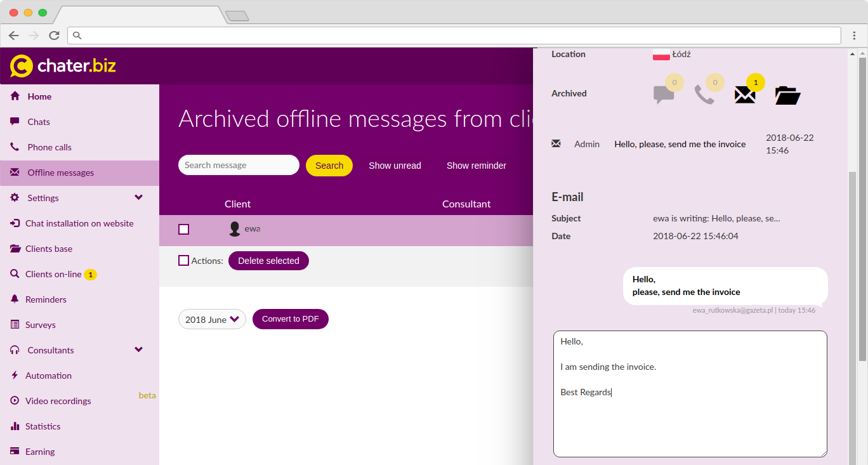Click the chater.biz logo
Viewport: 868px width, 465px height.
coord(63,66)
